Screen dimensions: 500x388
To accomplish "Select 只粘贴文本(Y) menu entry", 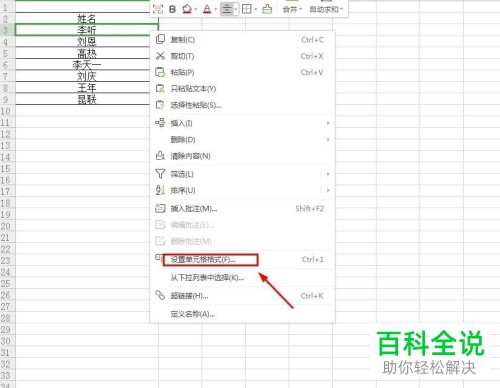I will (x=242, y=89).
